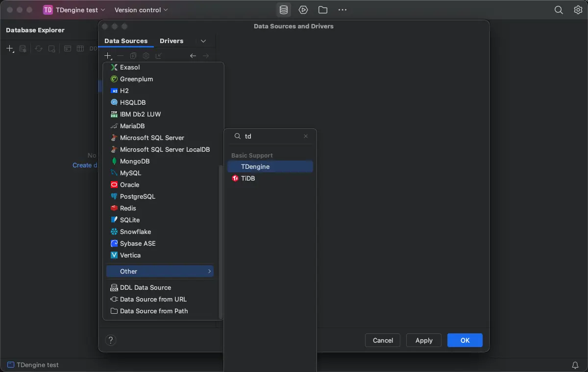This screenshot has height=372, width=588.
Task: Click the three-dot More icon in the title bar
Action: (343, 10)
